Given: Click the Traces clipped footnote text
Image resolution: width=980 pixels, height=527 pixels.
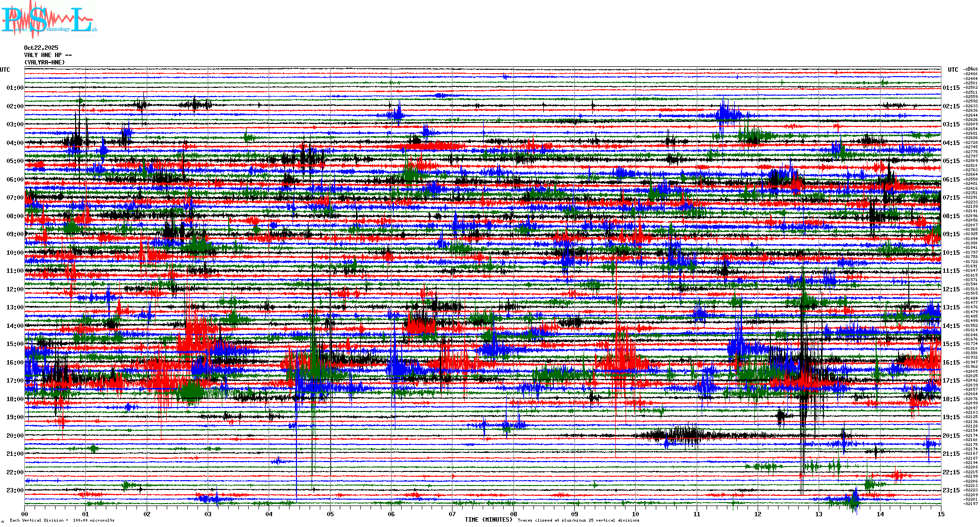Looking at the screenshot, I should [x=578, y=520].
